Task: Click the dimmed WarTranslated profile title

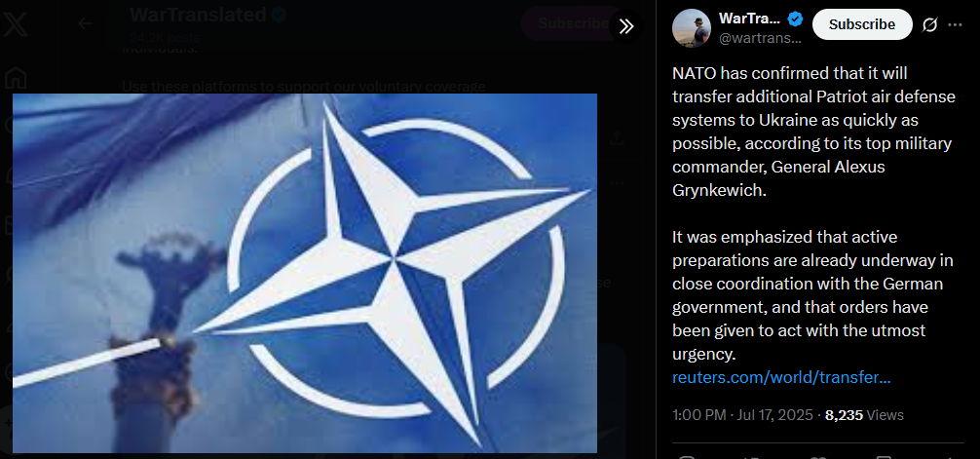Action: tap(199, 15)
